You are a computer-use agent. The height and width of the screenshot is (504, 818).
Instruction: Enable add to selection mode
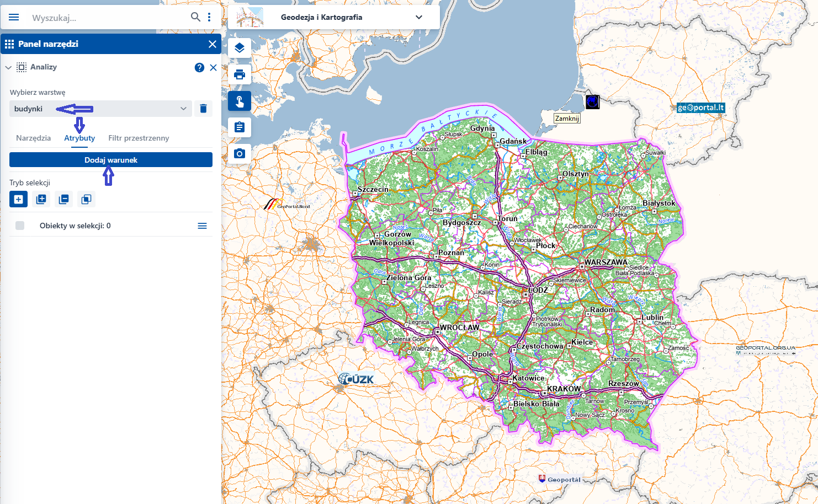(x=41, y=199)
